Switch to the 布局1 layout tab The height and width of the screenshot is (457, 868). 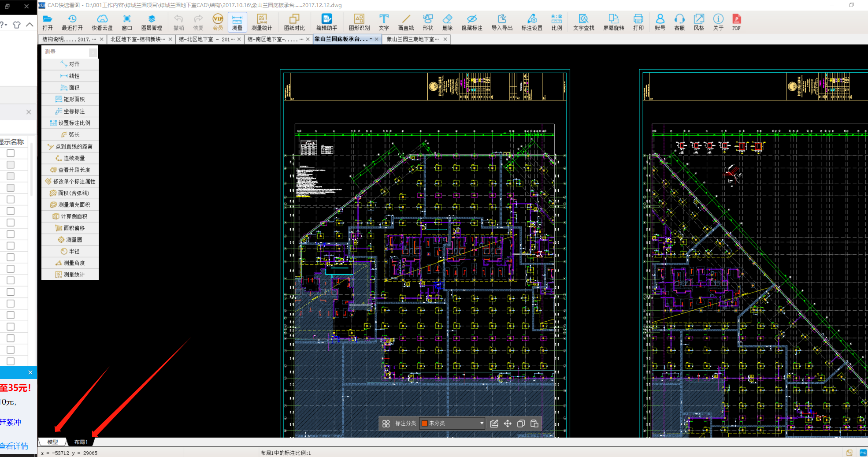tap(81, 442)
